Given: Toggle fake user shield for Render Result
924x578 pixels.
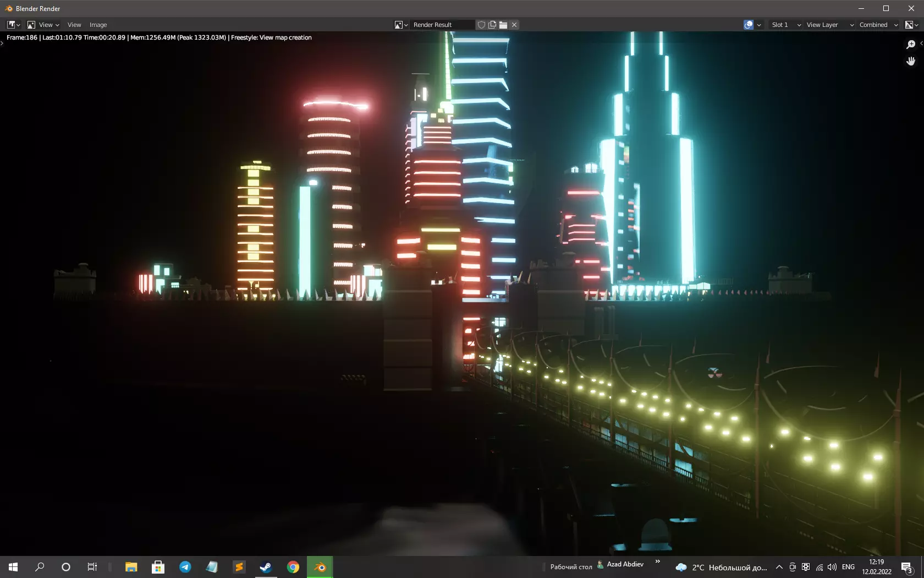Looking at the screenshot, I should click(x=481, y=25).
